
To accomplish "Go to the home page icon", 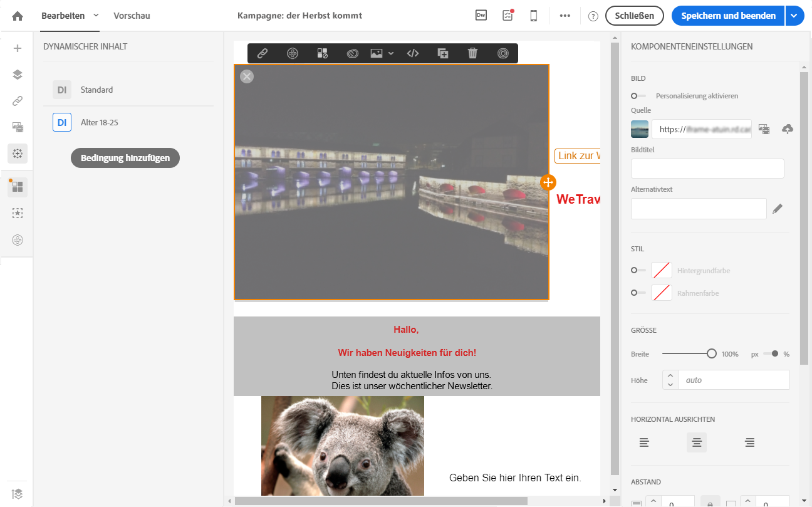I will click(x=18, y=16).
